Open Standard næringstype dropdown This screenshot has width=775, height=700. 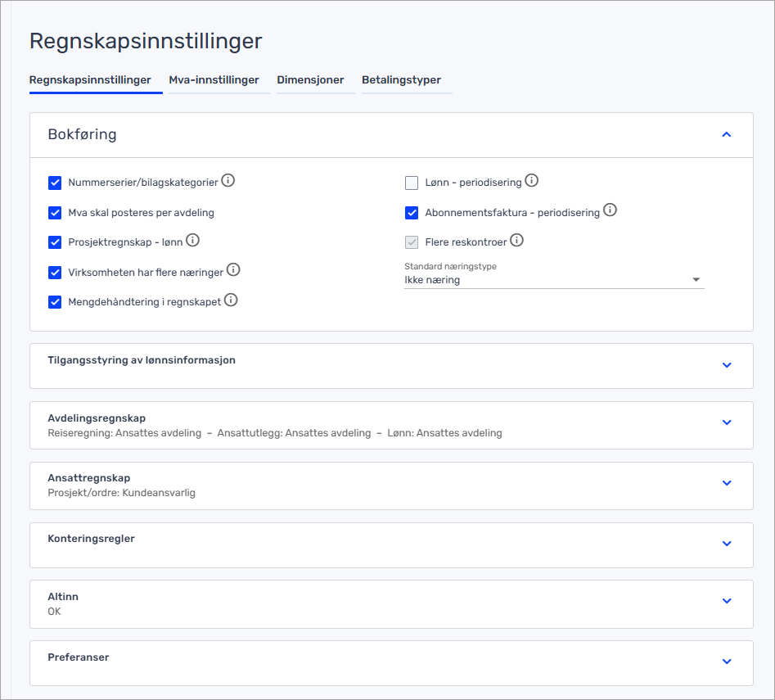(554, 280)
